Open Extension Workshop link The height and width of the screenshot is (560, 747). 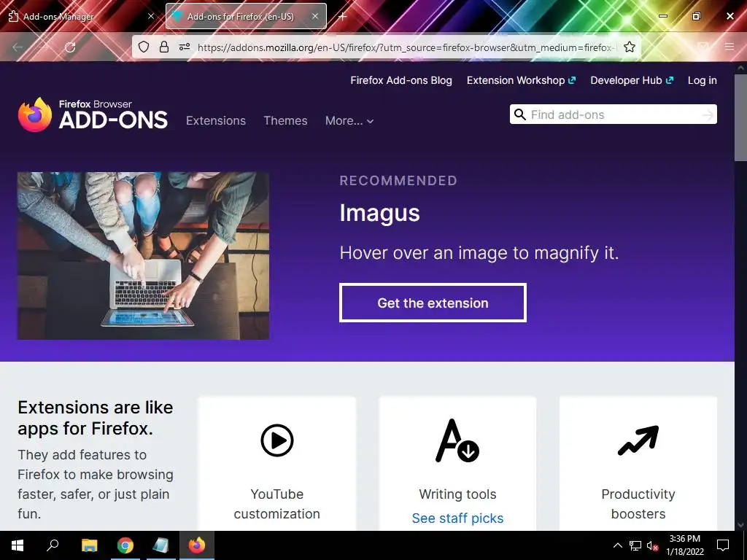(521, 80)
